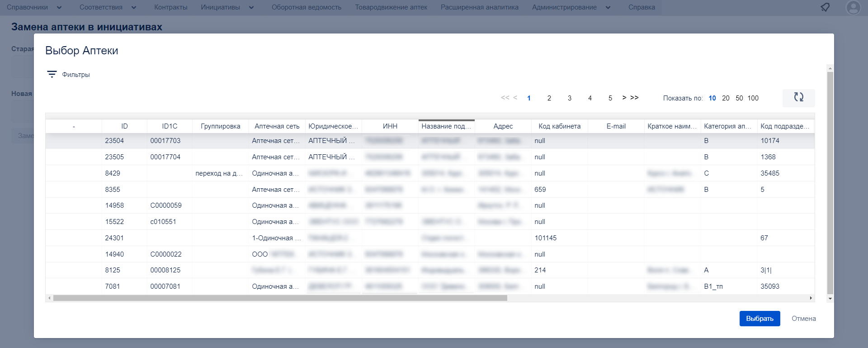Click the E-mail column header
The height and width of the screenshot is (348, 868).
(x=616, y=126)
